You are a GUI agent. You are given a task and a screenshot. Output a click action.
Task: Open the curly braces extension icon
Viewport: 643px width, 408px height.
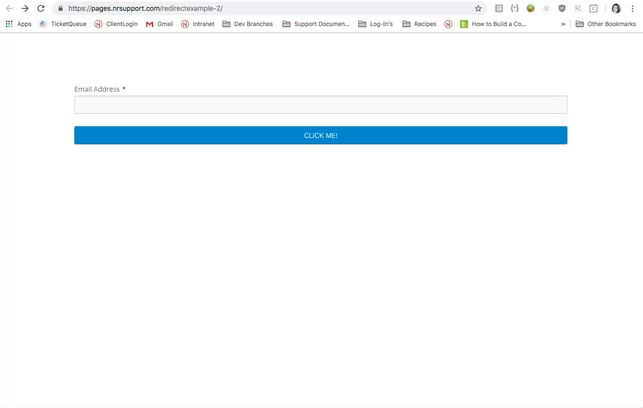(515, 8)
